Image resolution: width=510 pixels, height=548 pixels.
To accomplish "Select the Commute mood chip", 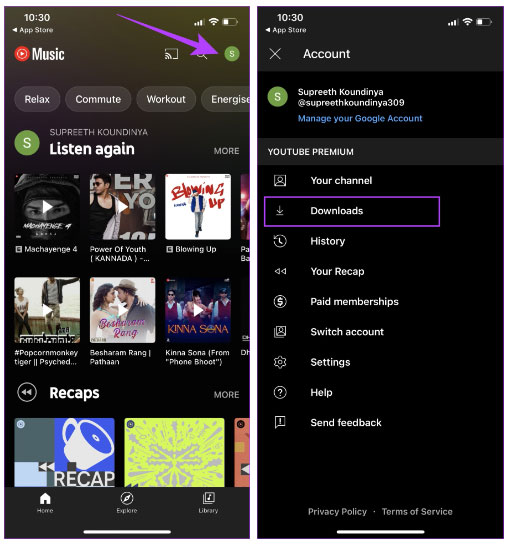I will 98,99.
